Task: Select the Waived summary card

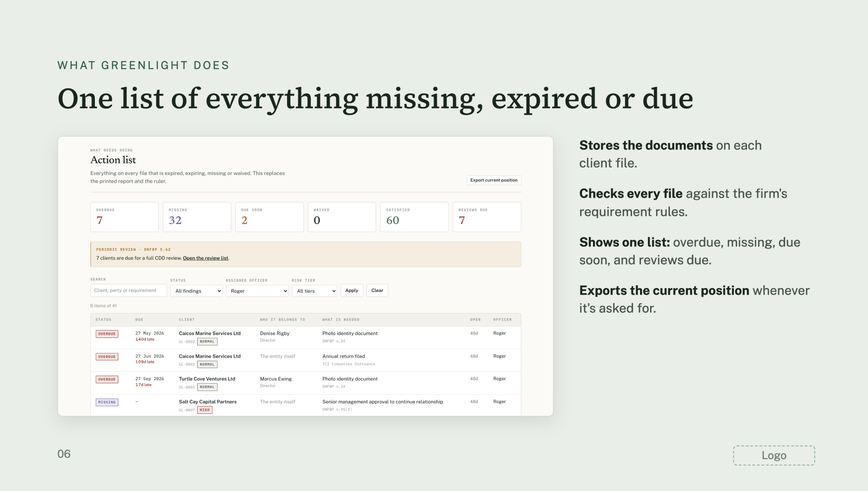Action: (x=342, y=217)
